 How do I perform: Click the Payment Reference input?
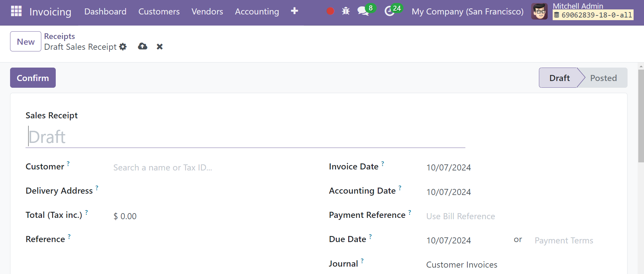pos(519,216)
